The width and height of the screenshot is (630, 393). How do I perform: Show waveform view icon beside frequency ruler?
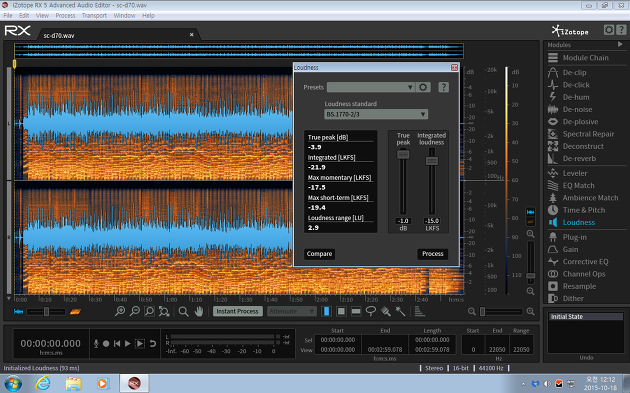(530, 212)
